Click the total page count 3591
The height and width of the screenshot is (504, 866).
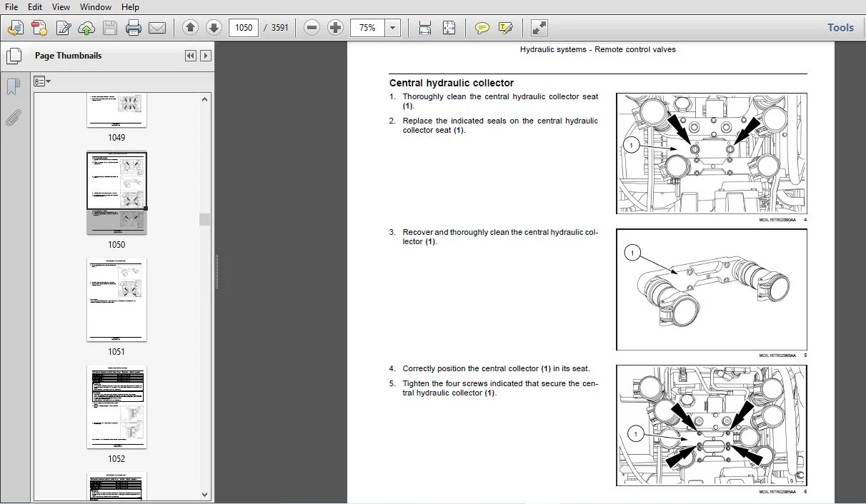pyautogui.click(x=280, y=28)
